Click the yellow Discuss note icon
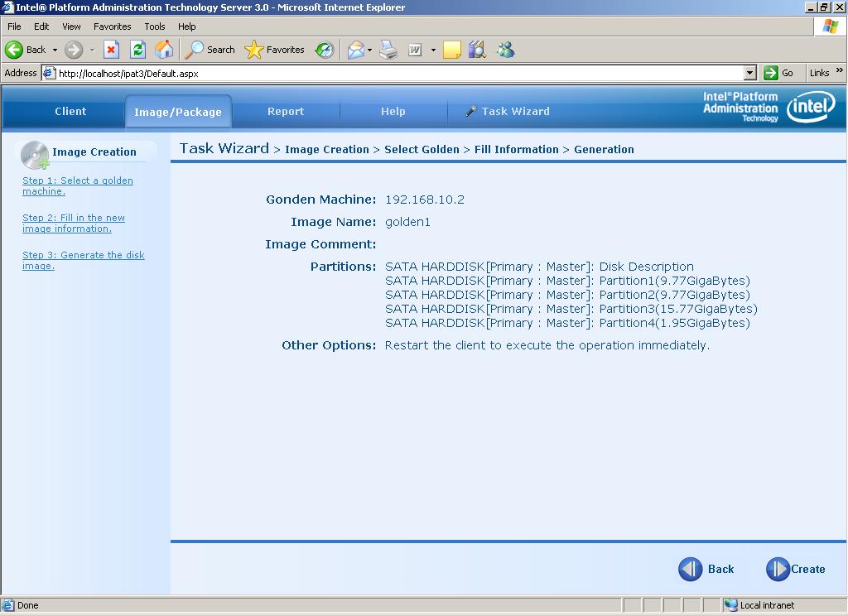This screenshot has width=848, height=616. [x=451, y=50]
